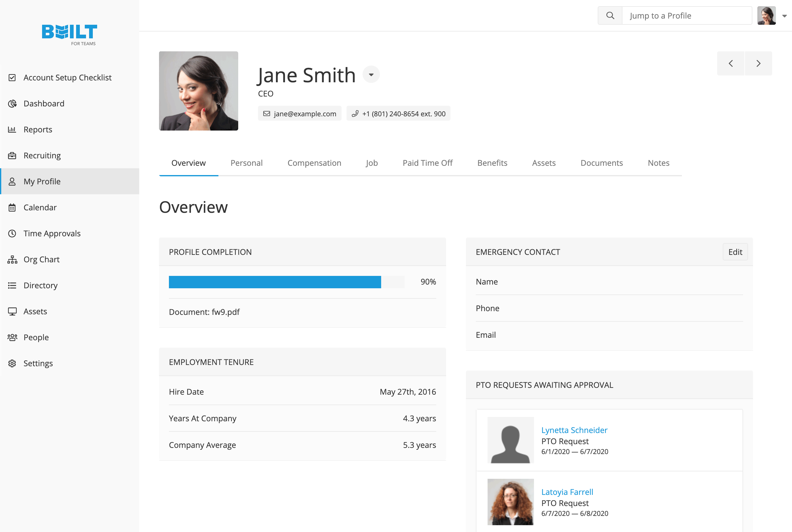The height and width of the screenshot is (532, 792).
Task: Open Dashboard via pie chart icon
Action: click(x=12, y=104)
